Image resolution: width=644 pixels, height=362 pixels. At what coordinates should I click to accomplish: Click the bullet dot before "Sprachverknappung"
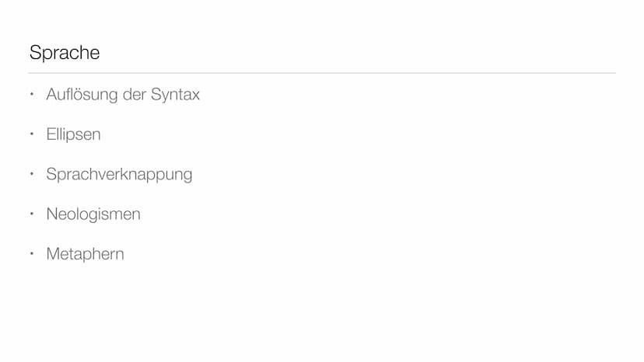(32, 174)
